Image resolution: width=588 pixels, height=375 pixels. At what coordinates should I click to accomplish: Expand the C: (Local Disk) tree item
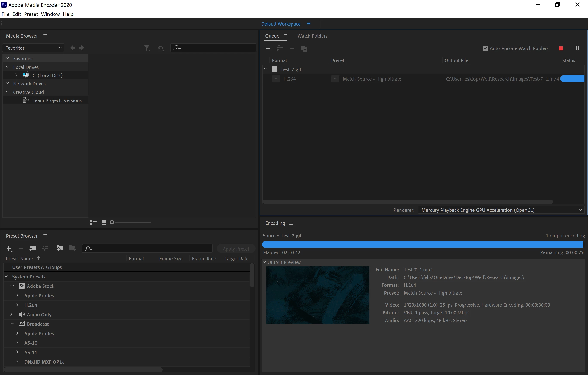tap(16, 75)
